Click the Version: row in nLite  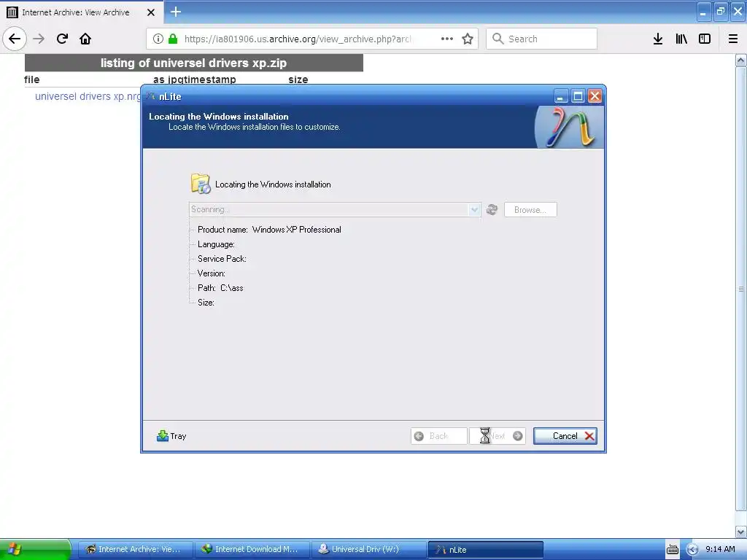pos(212,273)
